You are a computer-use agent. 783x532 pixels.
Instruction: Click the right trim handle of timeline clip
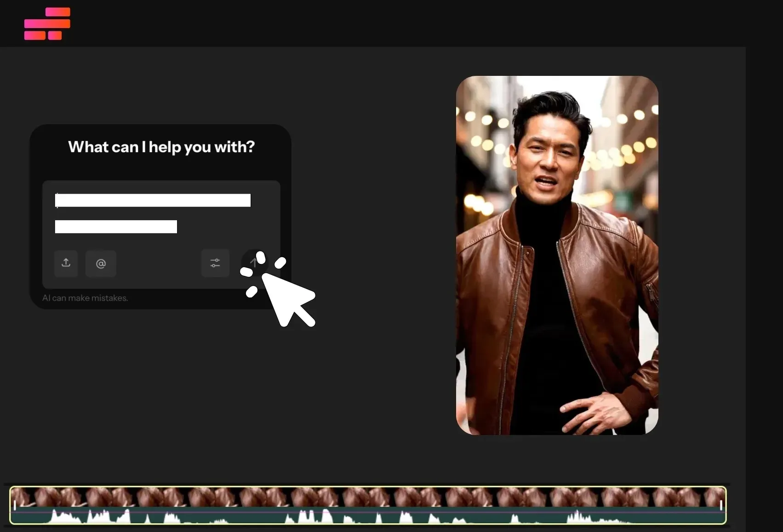click(721, 505)
